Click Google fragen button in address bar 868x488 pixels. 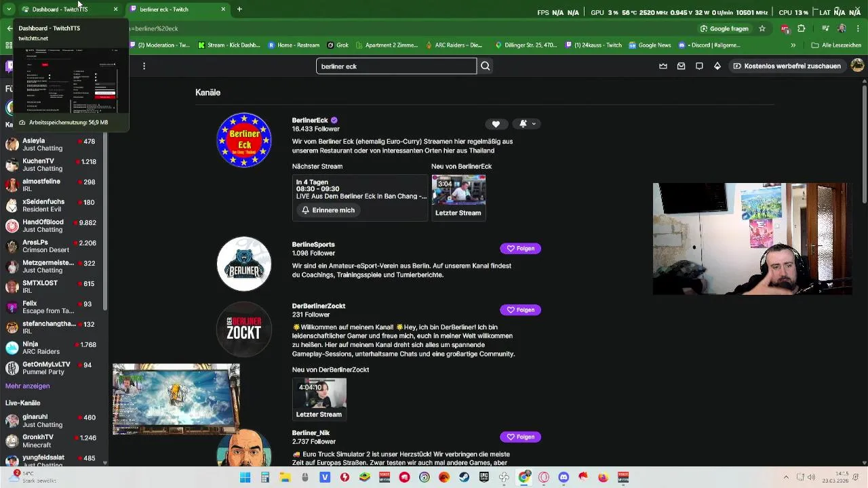point(724,28)
